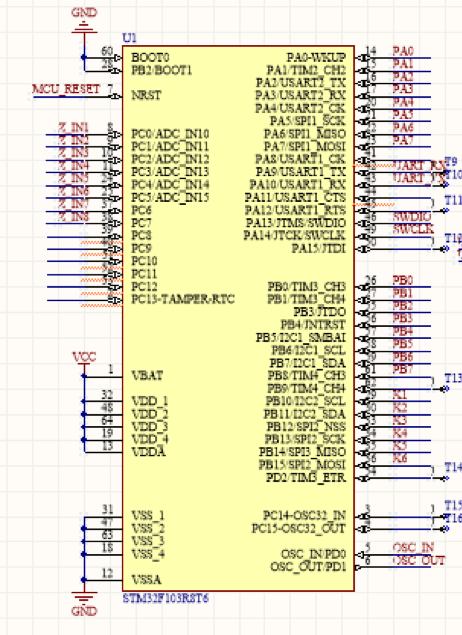Select the VDDA pin name
Viewport: 462px width, 635px height.
[x=149, y=452]
